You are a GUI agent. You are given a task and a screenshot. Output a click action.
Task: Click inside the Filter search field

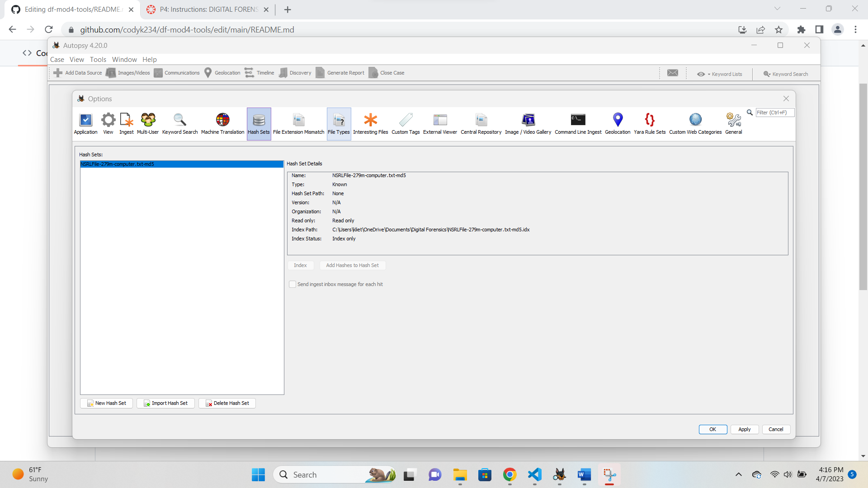coord(774,113)
